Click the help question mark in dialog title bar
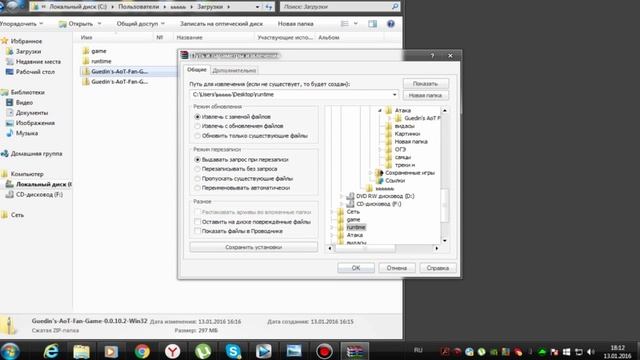 [x=432, y=56]
